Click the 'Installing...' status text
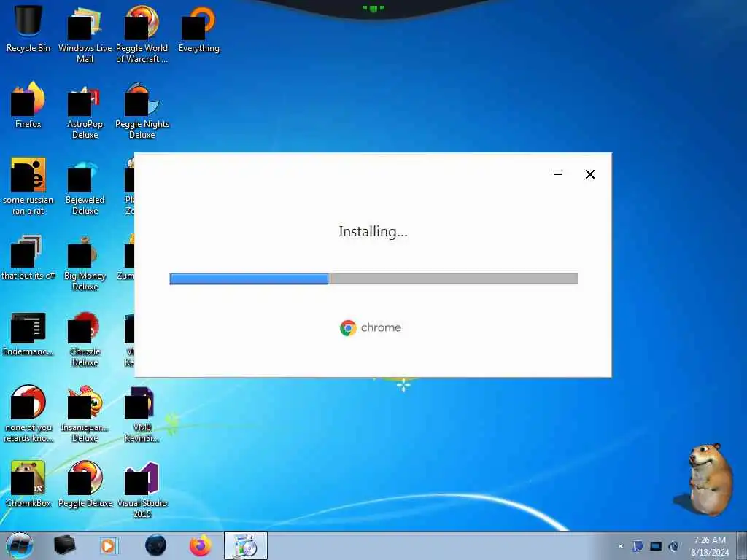Image resolution: width=747 pixels, height=560 pixels. click(373, 231)
